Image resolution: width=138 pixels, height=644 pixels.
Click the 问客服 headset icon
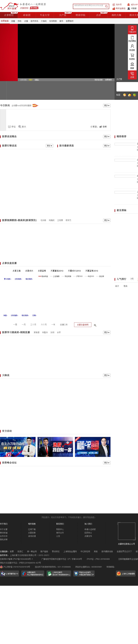(x=129, y=8)
